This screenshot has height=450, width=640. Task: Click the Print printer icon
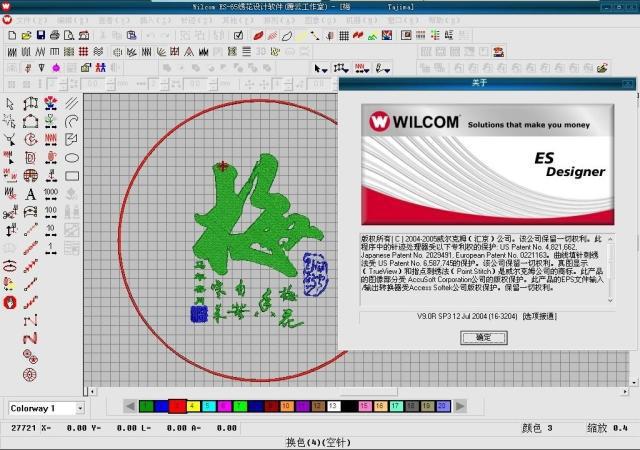coord(55,36)
